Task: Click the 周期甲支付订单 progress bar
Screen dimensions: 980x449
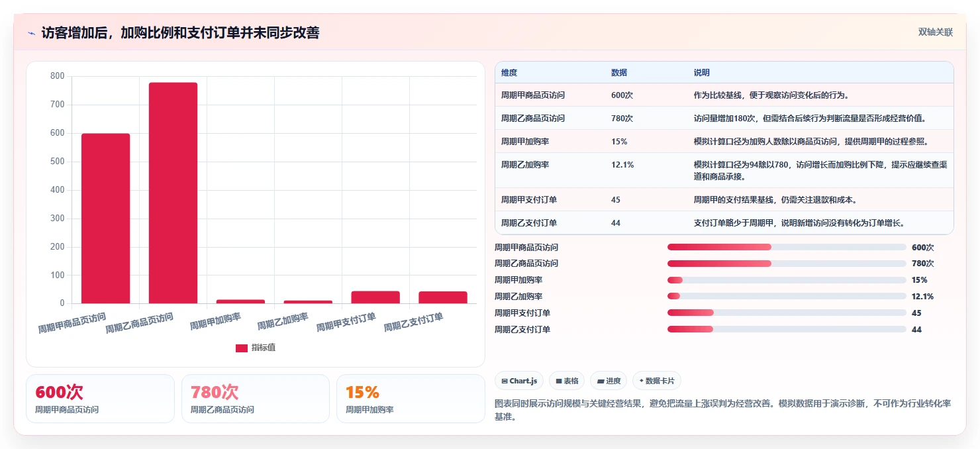Action: click(x=787, y=313)
